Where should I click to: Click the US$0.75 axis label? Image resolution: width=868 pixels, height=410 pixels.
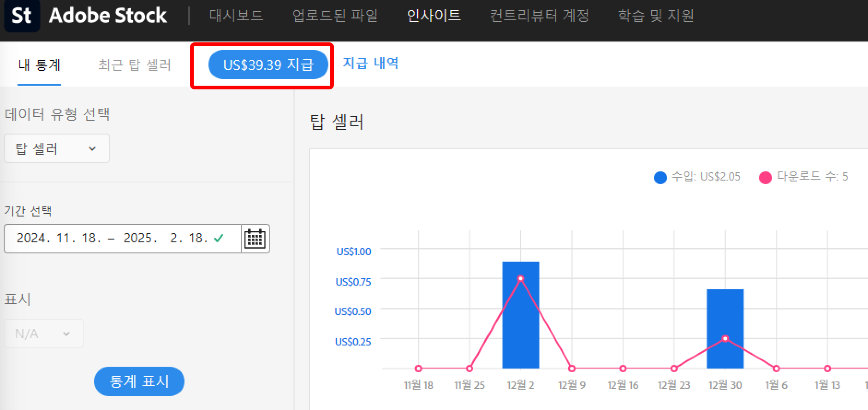coord(353,282)
